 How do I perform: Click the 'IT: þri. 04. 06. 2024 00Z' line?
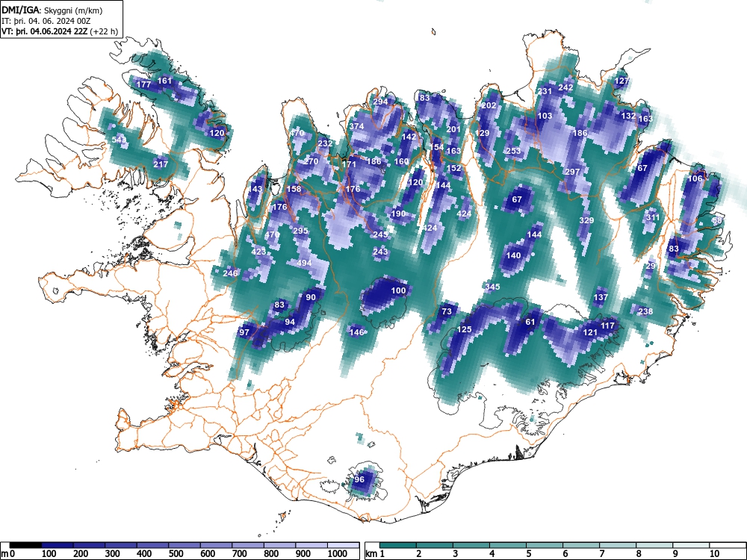[x=46, y=21]
